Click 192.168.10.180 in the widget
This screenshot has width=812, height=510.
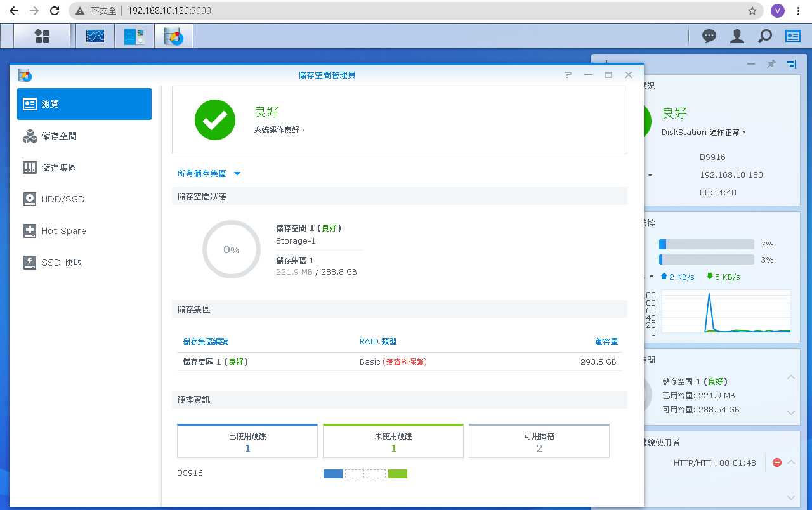pos(731,174)
